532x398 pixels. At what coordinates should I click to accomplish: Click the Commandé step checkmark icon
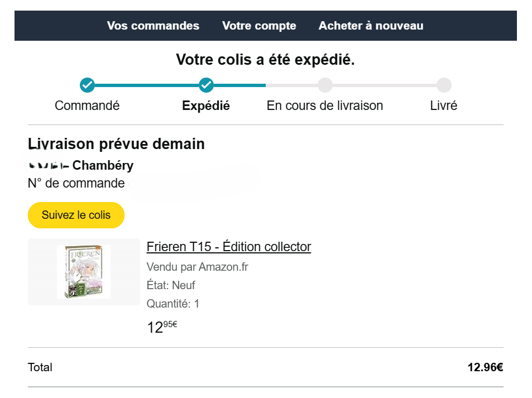pyautogui.click(x=87, y=85)
